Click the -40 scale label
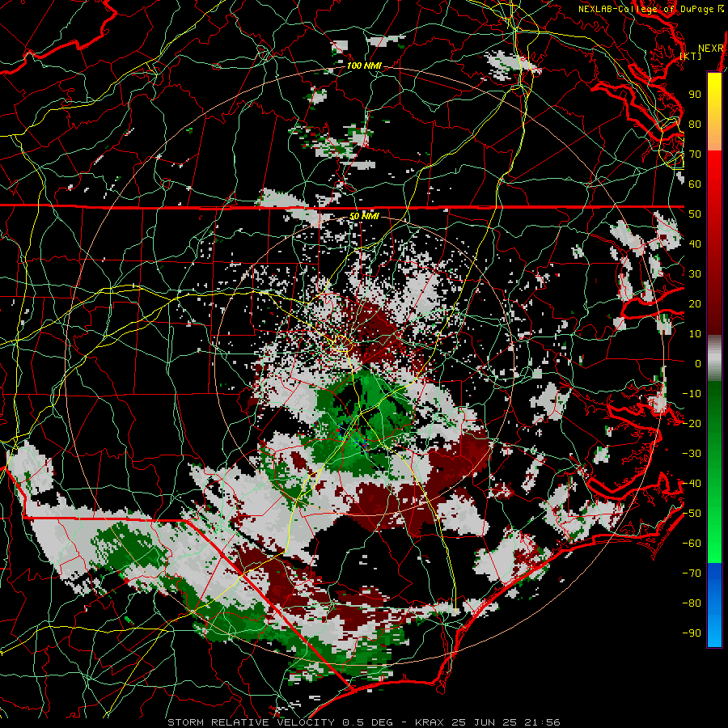The image size is (728, 728). click(x=692, y=484)
